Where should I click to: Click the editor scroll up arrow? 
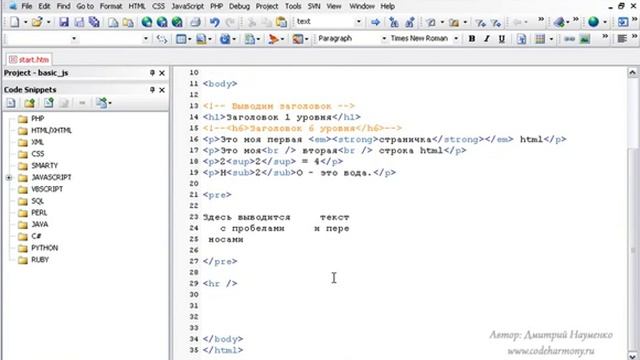(x=632, y=73)
